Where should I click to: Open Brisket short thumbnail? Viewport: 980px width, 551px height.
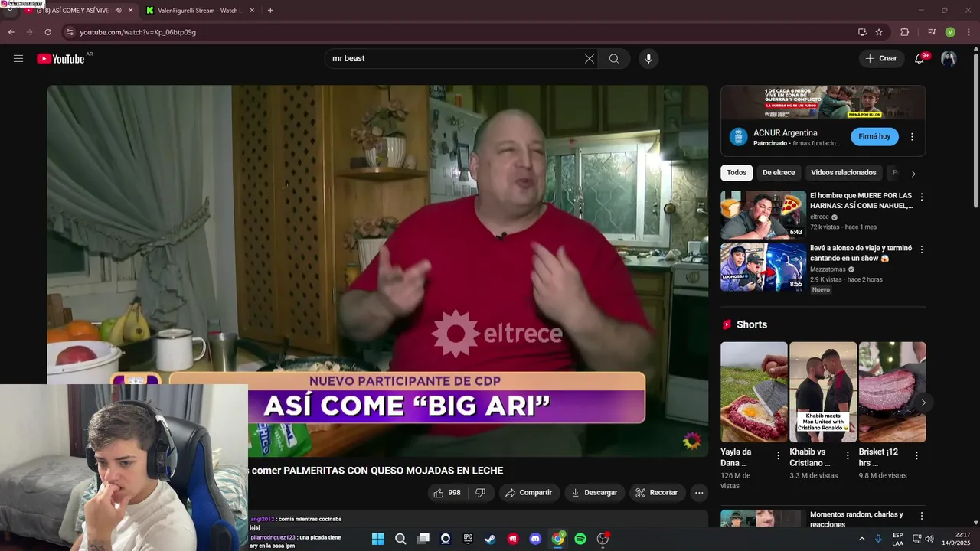point(892,392)
